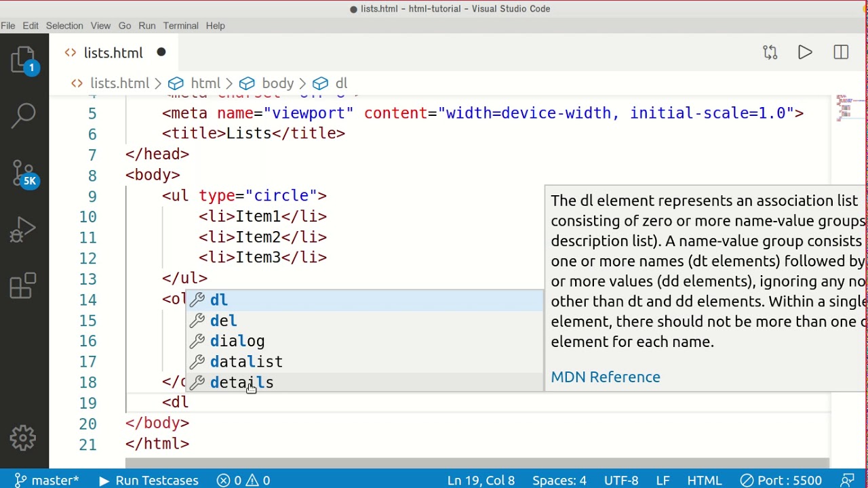Place cursor on the closing </ul> tag

tap(184, 279)
